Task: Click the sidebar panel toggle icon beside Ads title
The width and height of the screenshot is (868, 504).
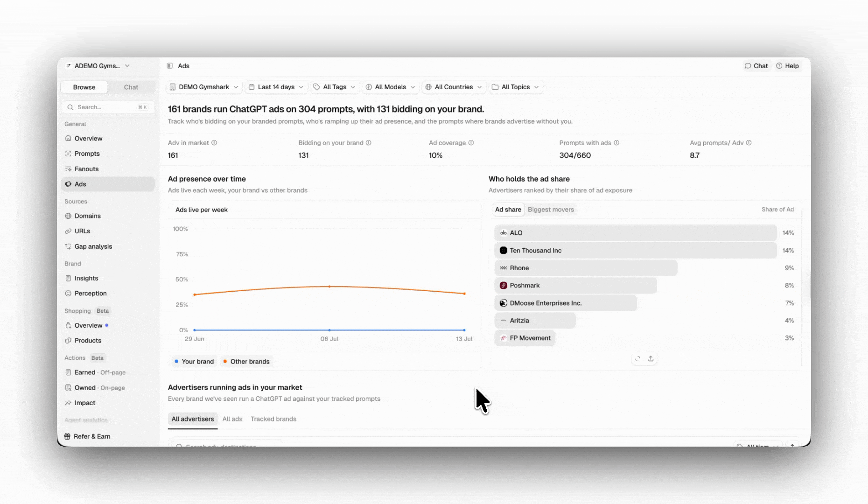Action: (x=170, y=66)
